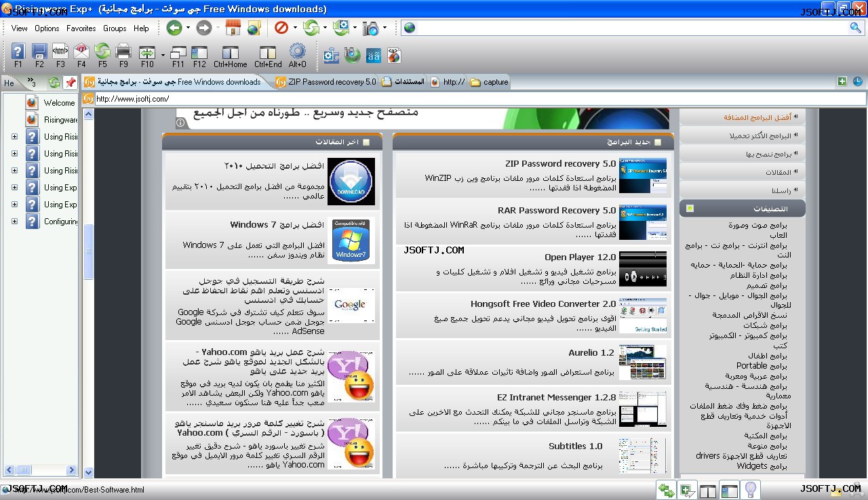Click the page vertical scrollbar down arrow
868x500 pixels.
click(88, 472)
